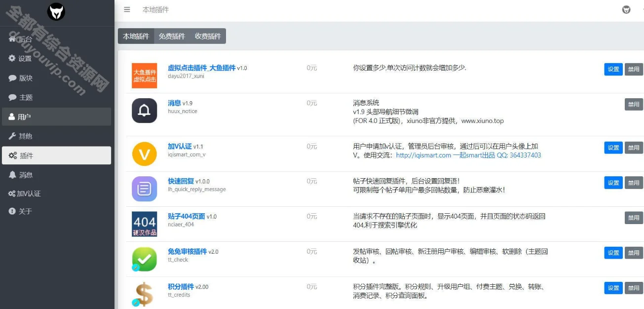
Task: Click the yellow V icon for 加V认证
Action: 144,154
